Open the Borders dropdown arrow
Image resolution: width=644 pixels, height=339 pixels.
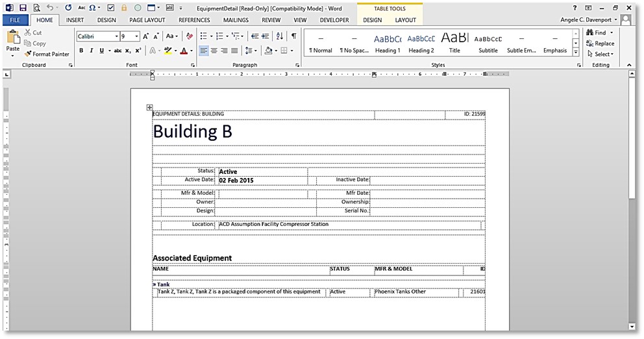pos(292,51)
